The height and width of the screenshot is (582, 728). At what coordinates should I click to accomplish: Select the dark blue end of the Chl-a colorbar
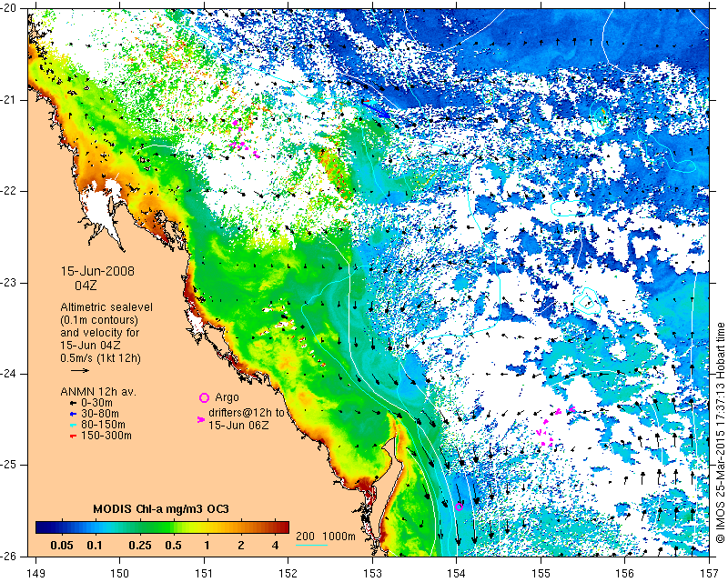[42, 527]
